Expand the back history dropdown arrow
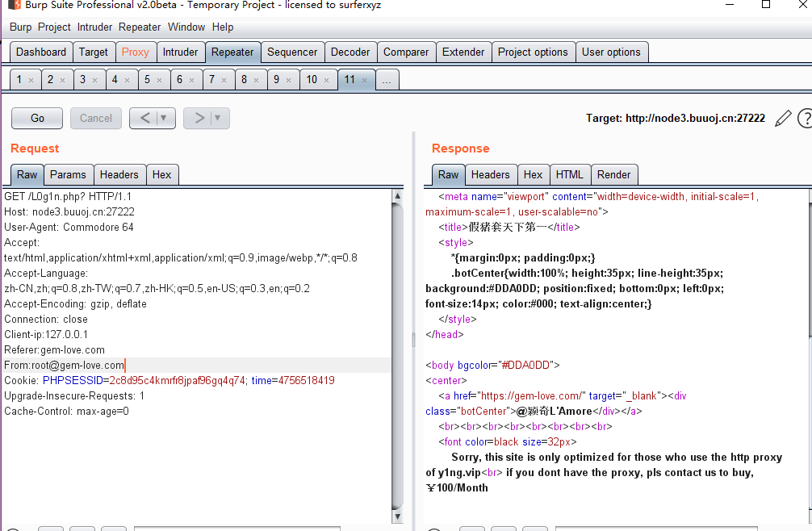The width and height of the screenshot is (812, 531). tap(164, 118)
